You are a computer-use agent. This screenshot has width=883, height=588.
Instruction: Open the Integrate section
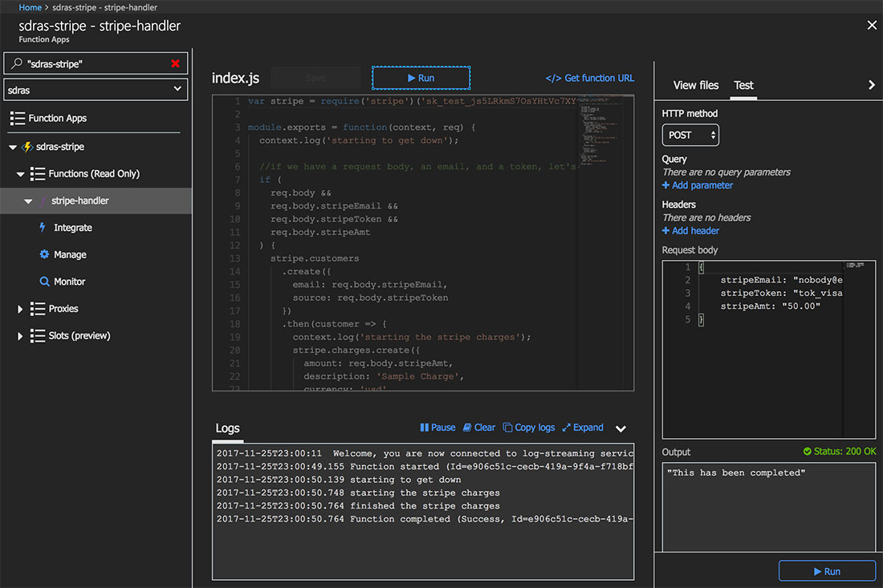(72, 228)
